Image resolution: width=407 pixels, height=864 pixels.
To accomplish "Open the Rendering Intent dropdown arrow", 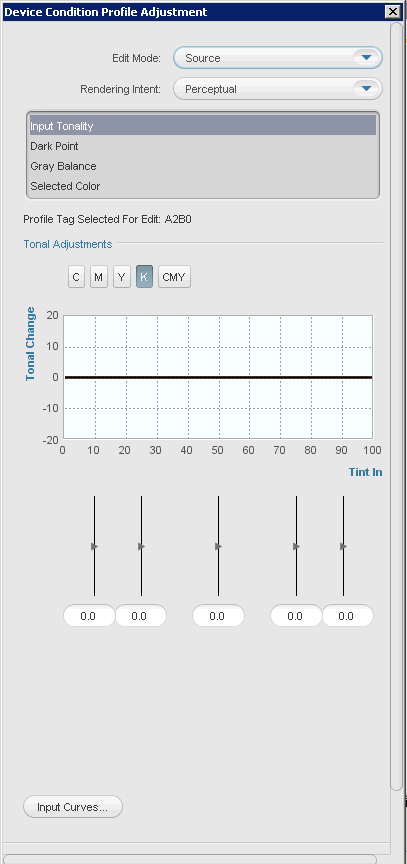I will [x=366, y=89].
